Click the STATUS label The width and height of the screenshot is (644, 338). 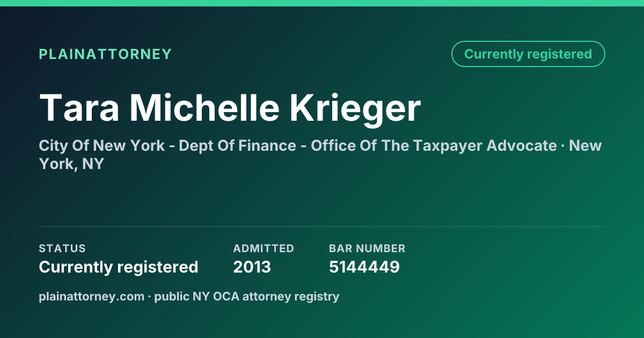pyautogui.click(x=62, y=248)
